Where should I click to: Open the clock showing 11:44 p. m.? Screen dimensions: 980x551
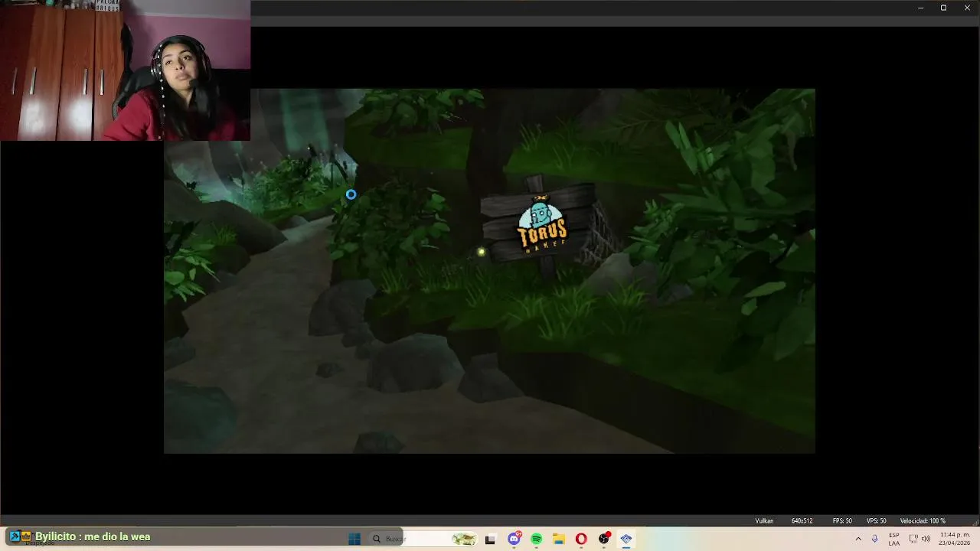click(954, 539)
